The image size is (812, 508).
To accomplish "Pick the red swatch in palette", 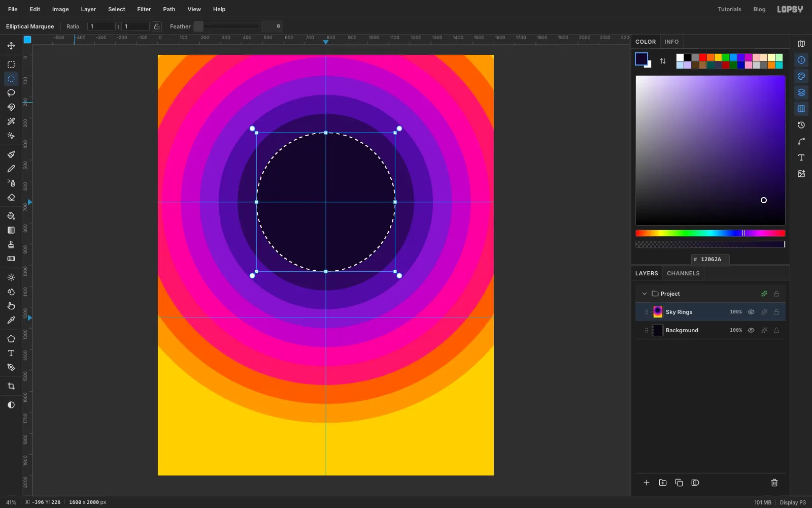I will [x=703, y=57].
